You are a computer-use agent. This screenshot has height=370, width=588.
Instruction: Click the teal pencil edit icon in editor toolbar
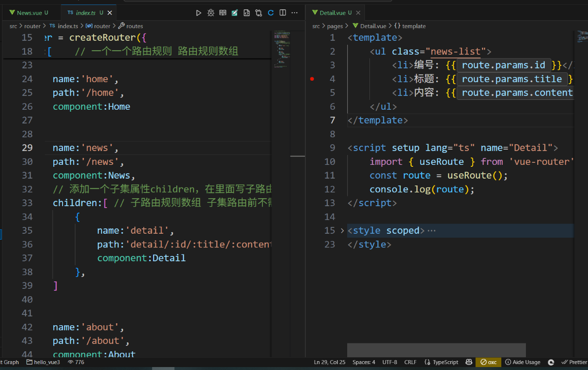(234, 13)
